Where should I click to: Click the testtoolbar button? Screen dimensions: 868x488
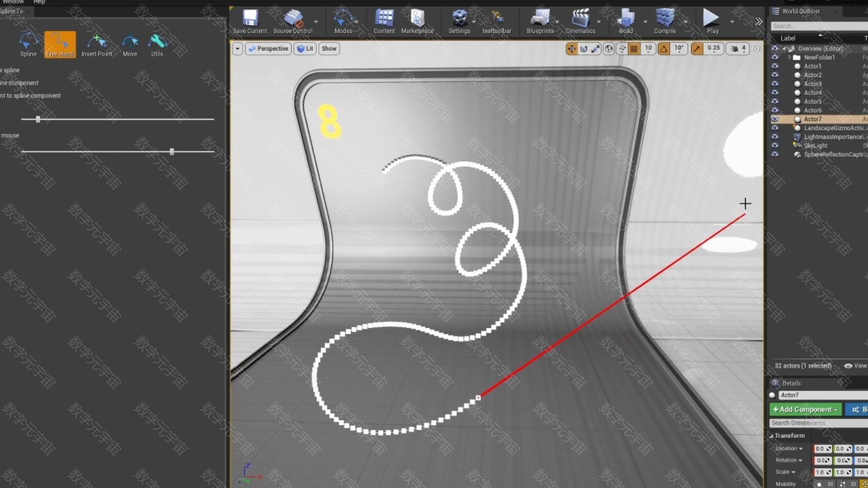[497, 22]
